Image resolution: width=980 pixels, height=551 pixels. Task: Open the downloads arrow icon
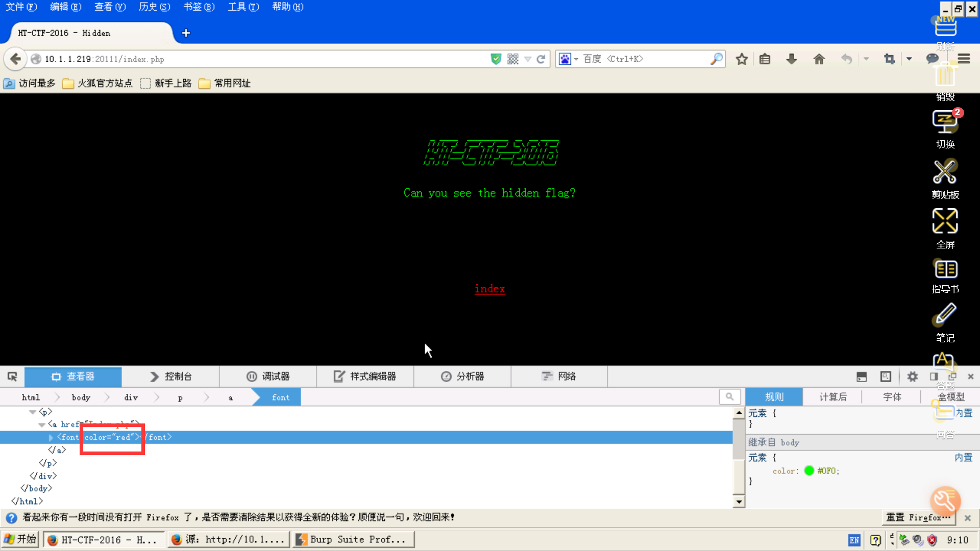791,59
